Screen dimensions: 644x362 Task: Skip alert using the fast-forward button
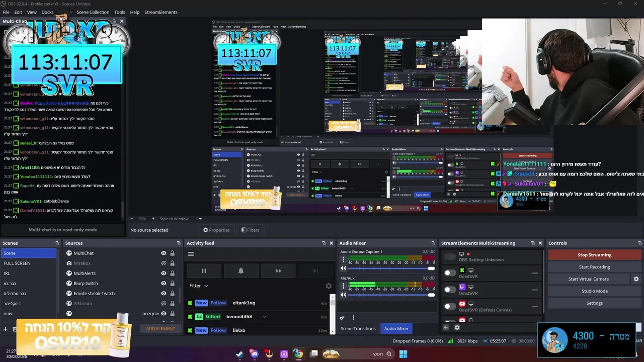pos(278,270)
